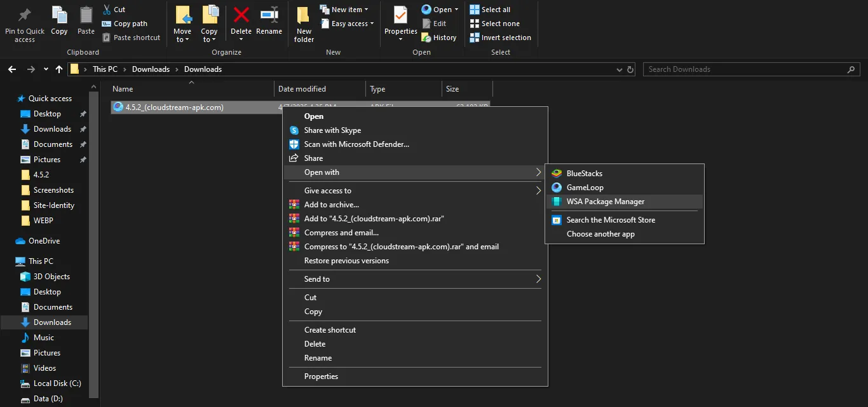Click Search the Microsoft Store
Screen dimensions: 868x407
(610, 220)
